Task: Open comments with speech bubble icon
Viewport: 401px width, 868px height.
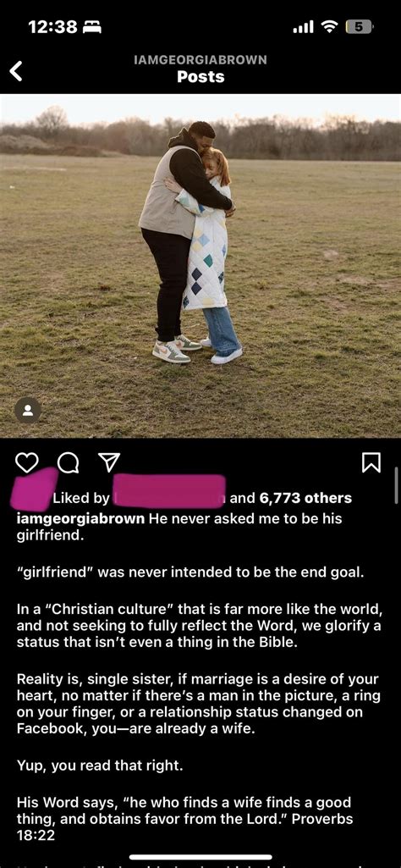Action: pyautogui.click(x=68, y=462)
